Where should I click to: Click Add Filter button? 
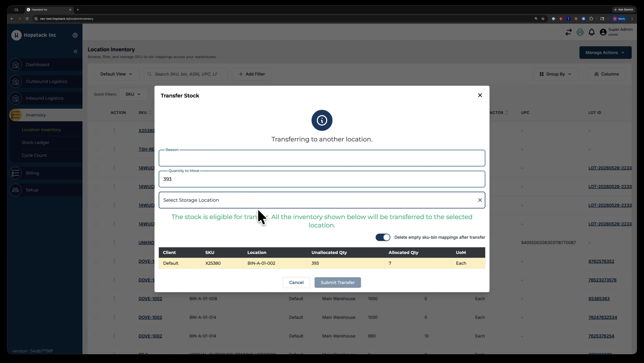(251, 74)
